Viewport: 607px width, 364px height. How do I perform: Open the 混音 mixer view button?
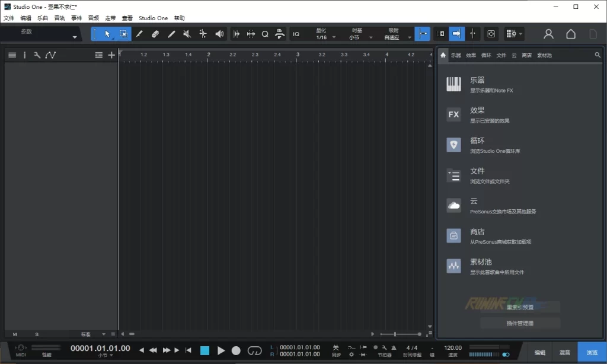565,352
